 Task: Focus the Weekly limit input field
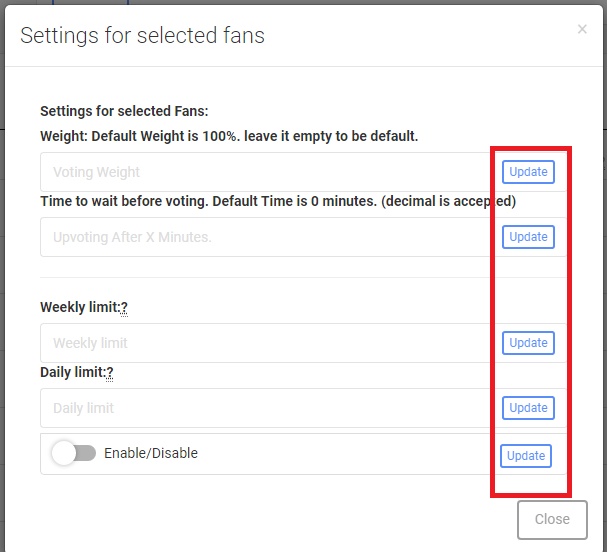(265, 343)
